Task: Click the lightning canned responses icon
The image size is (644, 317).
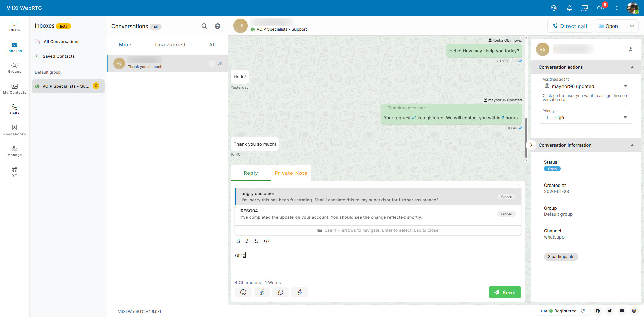Action: coord(300,292)
